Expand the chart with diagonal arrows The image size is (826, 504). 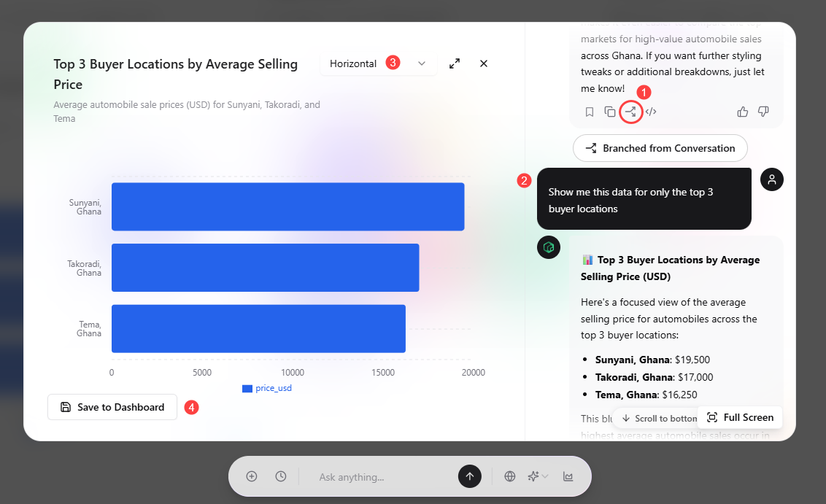click(x=454, y=63)
